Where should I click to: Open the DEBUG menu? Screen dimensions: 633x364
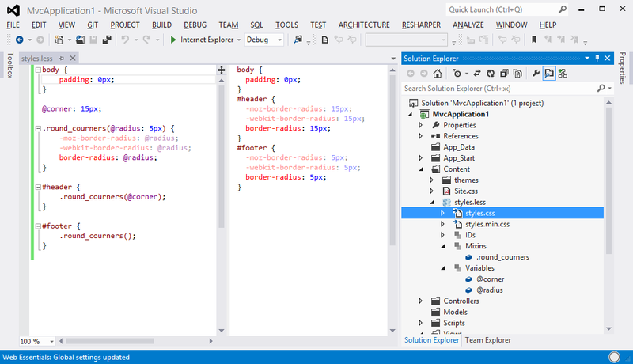(195, 25)
